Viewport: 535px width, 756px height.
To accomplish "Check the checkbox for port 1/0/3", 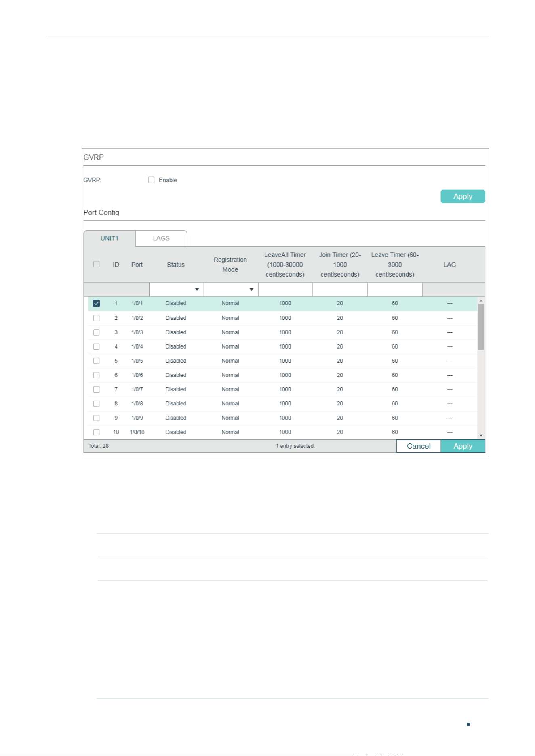I will pyautogui.click(x=96, y=332).
